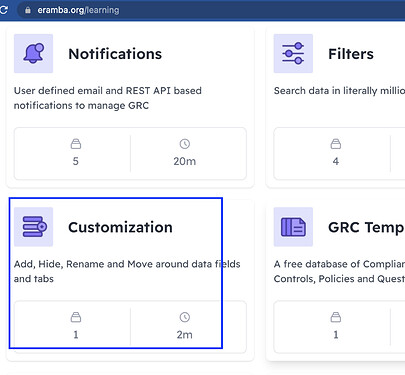The image size is (405, 375).
Task: Click the padlock site security icon
Action: [x=28, y=10]
